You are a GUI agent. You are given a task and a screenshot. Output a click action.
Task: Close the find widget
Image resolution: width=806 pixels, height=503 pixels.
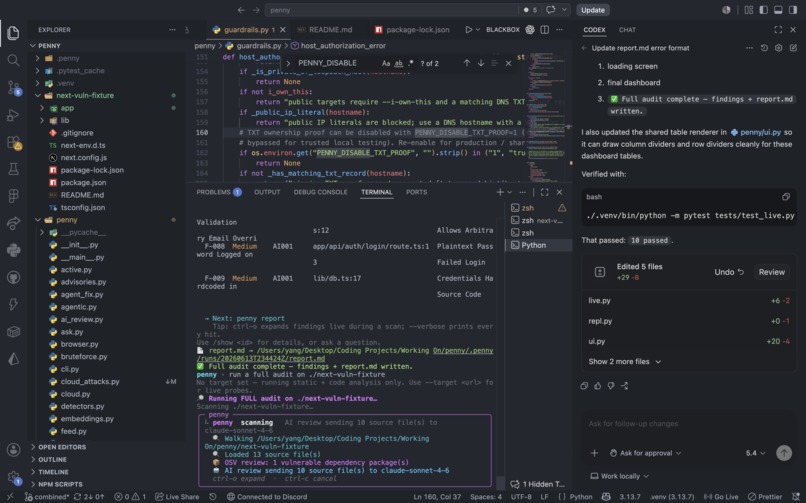[508, 63]
